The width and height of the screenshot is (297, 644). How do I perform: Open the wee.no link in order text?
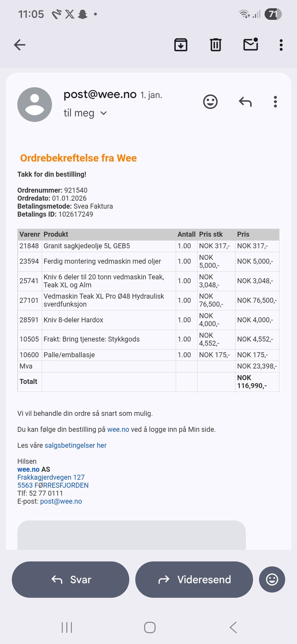click(x=118, y=429)
